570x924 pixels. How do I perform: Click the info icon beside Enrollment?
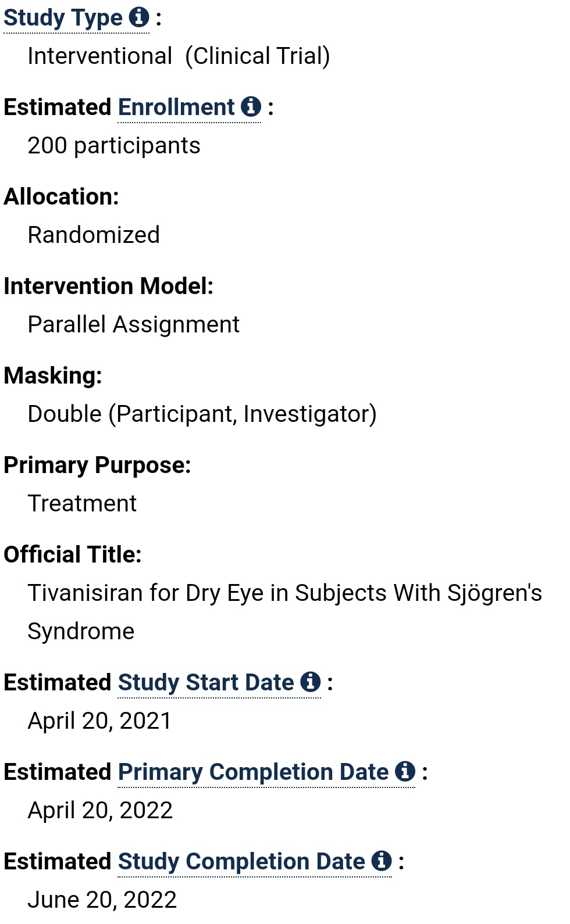[251, 106]
